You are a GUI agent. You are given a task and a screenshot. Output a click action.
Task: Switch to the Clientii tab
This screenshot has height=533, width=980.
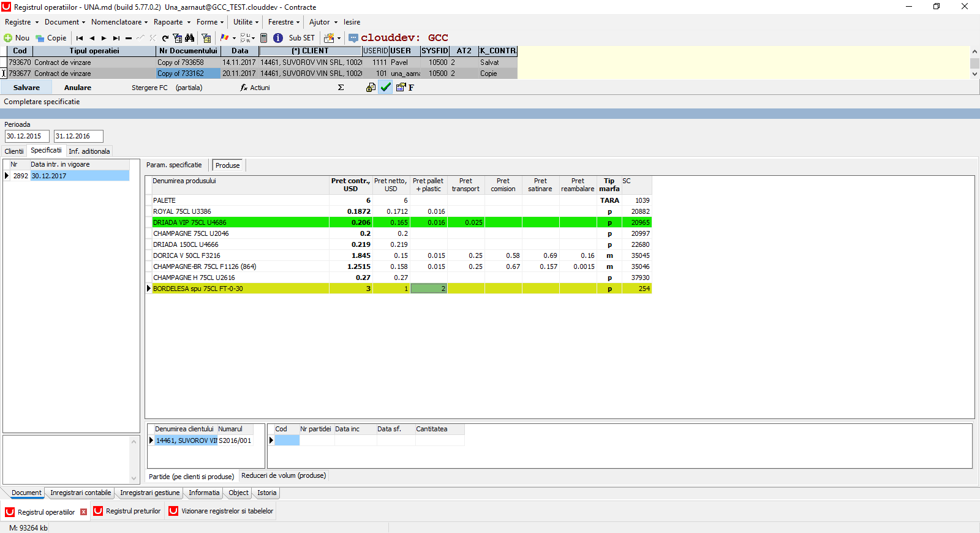click(14, 151)
